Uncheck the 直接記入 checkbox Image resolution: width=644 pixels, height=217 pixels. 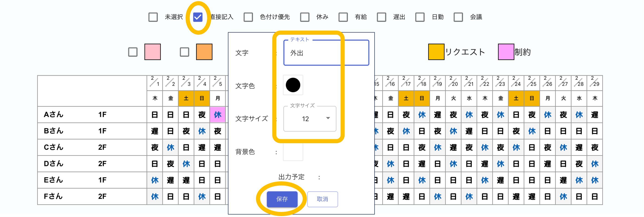198,17
